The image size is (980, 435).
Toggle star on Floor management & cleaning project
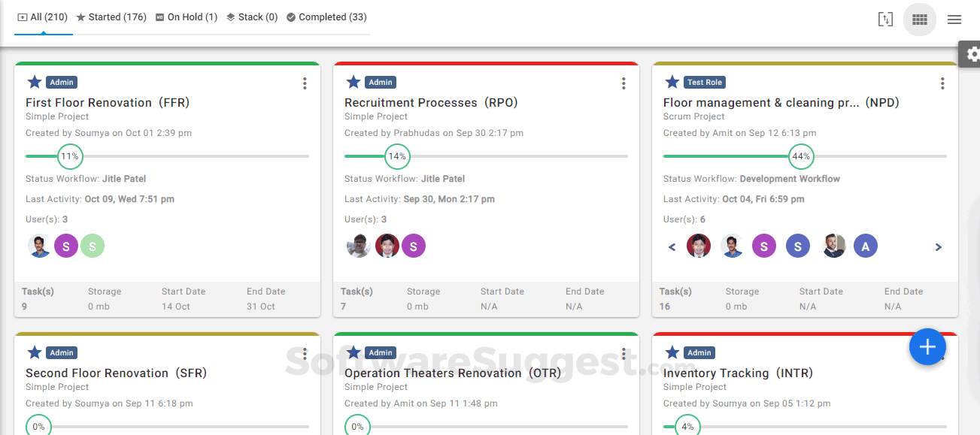672,82
